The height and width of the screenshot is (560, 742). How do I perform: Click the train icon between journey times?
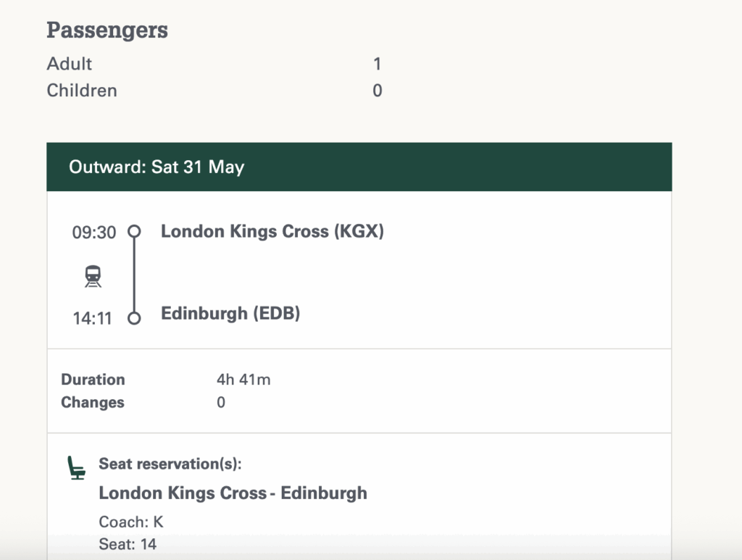tap(93, 276)
